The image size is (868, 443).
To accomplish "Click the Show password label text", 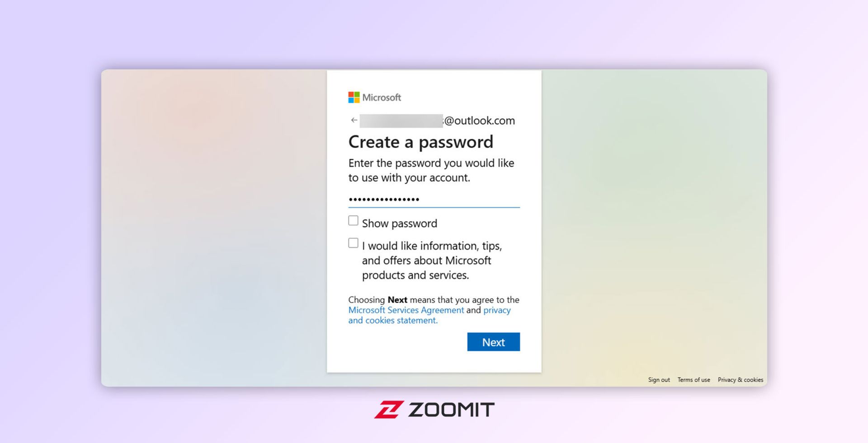I will pyautogui.click(x=400, y=224).
